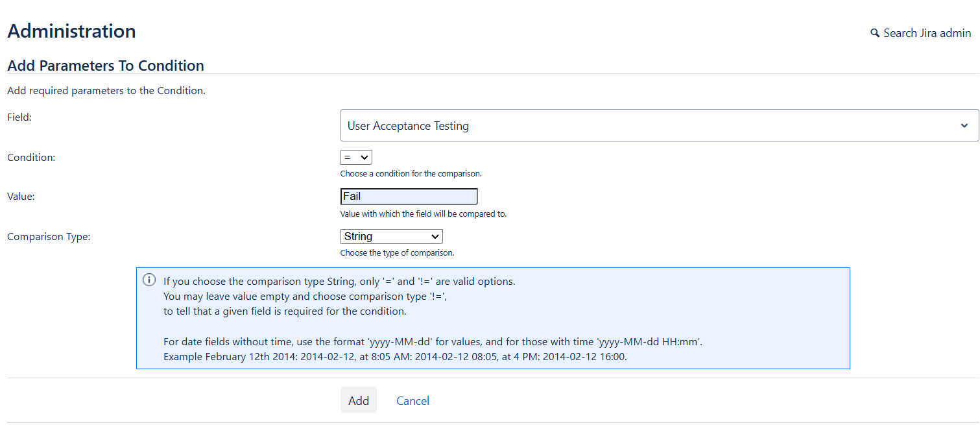Click the info icon in the blue notice
The image size is (980, 438).
[x=149, y=280]
